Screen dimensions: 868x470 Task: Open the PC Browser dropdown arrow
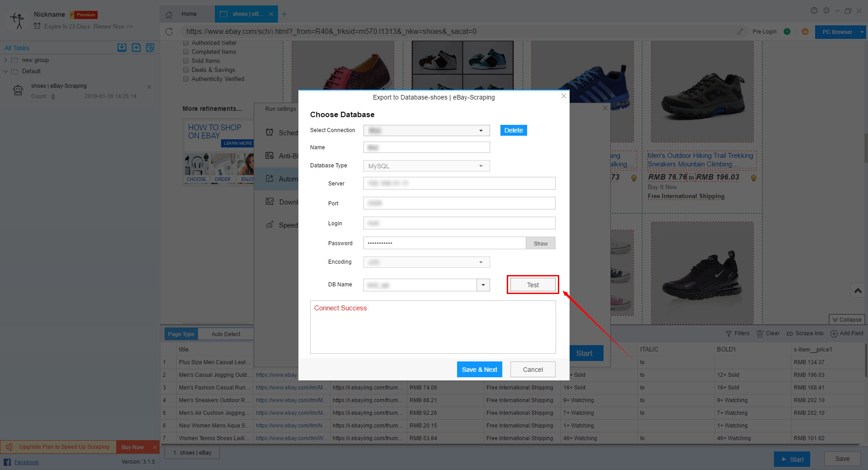862,32
